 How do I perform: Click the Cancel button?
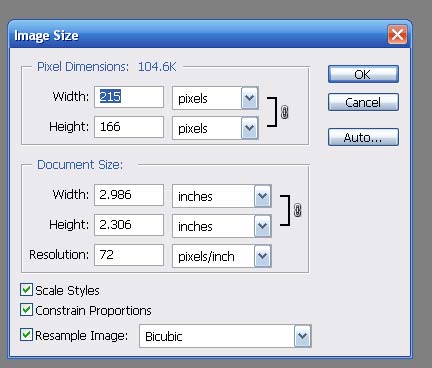tap(363, 102)
